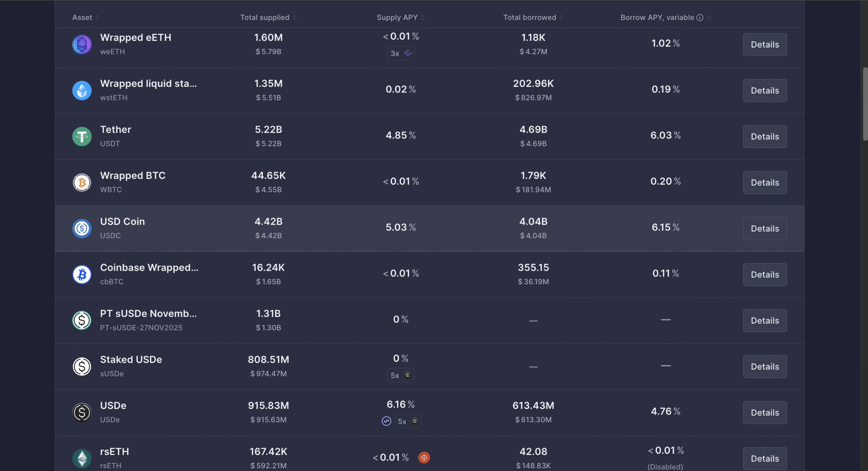Click the 3x badge under Wrapped eETH APY
Screen dimensions: 868x471
(x=401, y=53)
